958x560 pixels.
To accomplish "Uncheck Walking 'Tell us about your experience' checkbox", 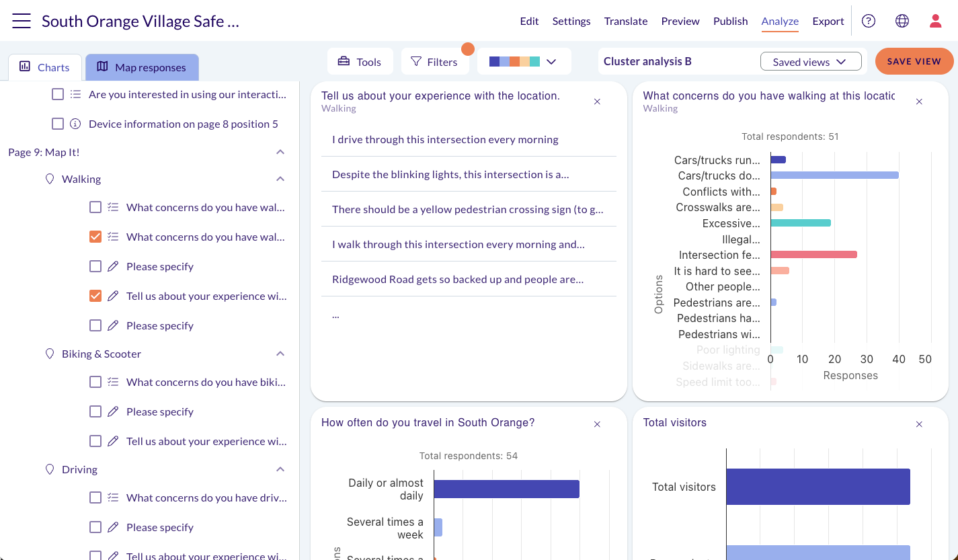I will [95, 296].
